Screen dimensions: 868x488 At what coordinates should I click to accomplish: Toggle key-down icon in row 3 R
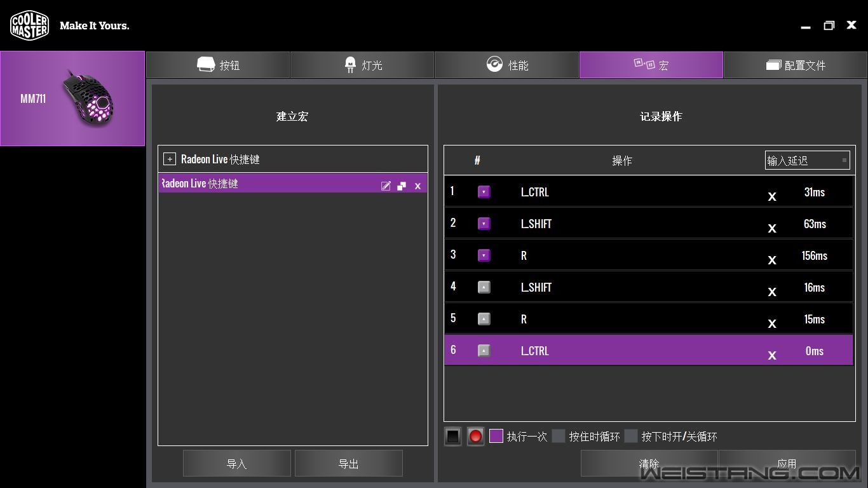(484, 255)
